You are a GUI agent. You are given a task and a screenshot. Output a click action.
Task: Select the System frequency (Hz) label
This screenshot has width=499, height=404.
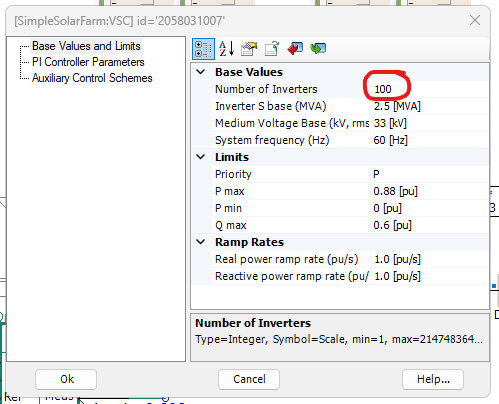(x=272, y=140)
